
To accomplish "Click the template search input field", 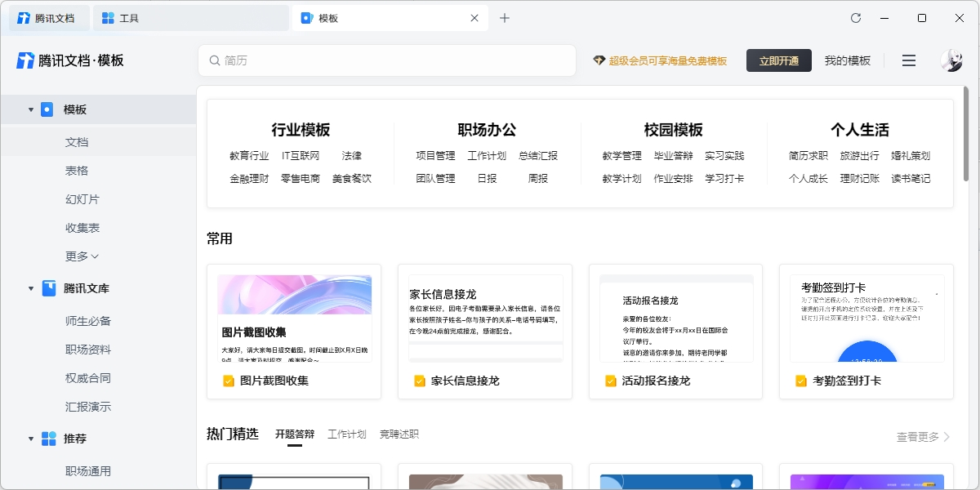I will [x=392, y=60].
